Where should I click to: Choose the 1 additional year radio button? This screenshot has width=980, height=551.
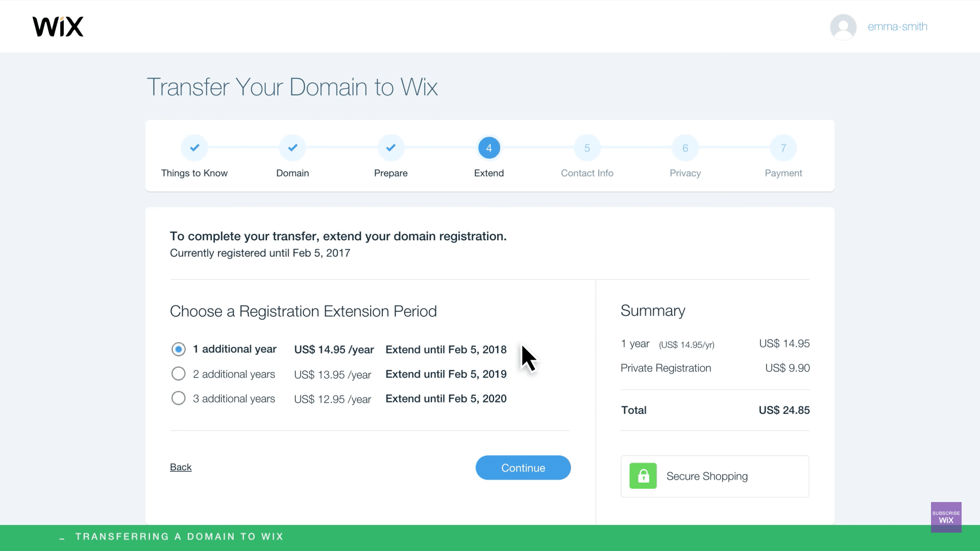(x=178, y=349)
